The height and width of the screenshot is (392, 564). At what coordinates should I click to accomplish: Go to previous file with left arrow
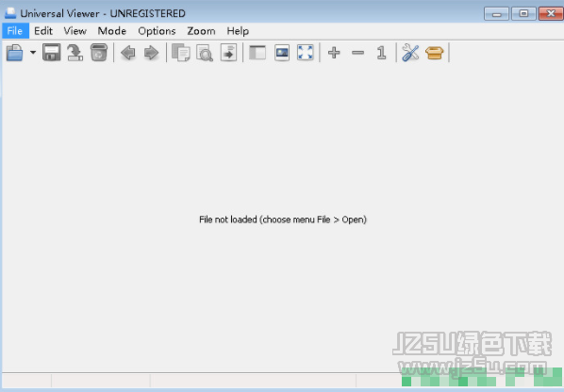tap(128, 53)
